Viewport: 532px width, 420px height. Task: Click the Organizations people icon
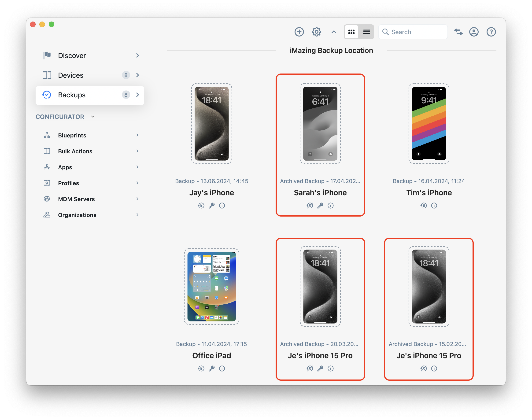pos(47,215)
